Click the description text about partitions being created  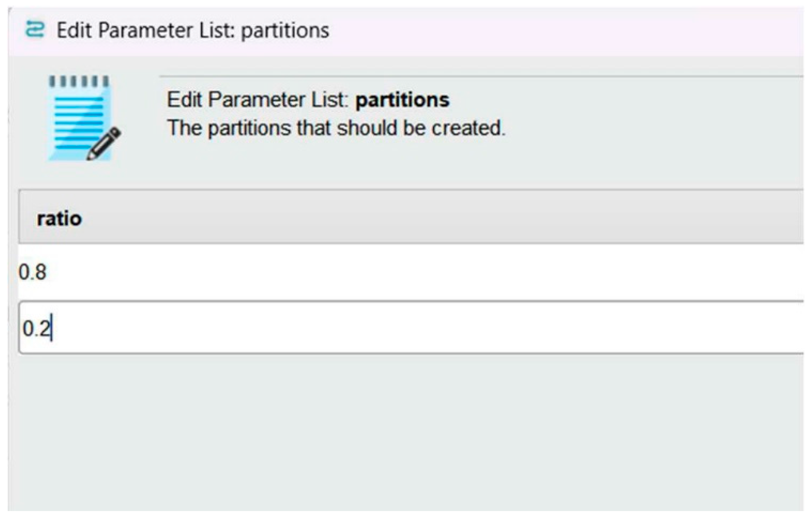(x=335, y=127)
